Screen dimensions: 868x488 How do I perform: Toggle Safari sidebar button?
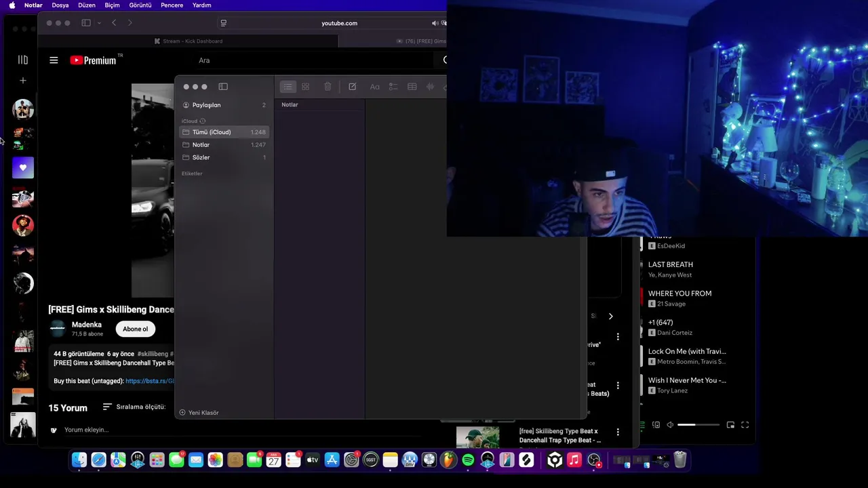(86, 23)
